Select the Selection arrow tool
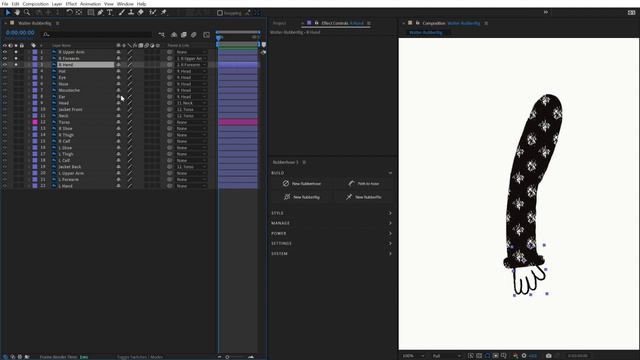 (x=8, y=13)
